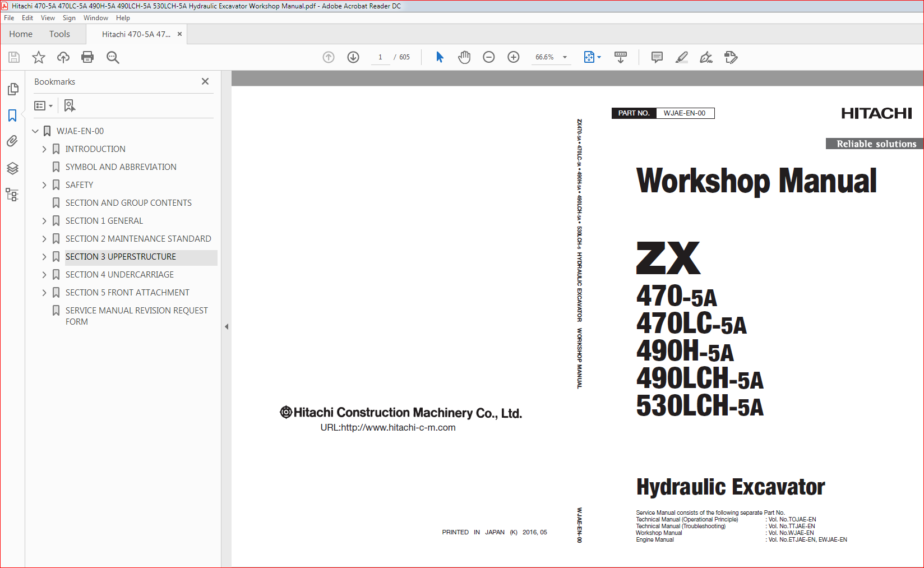Open the File menu
The image size is (924, 568).
click(x=9, y=18)
